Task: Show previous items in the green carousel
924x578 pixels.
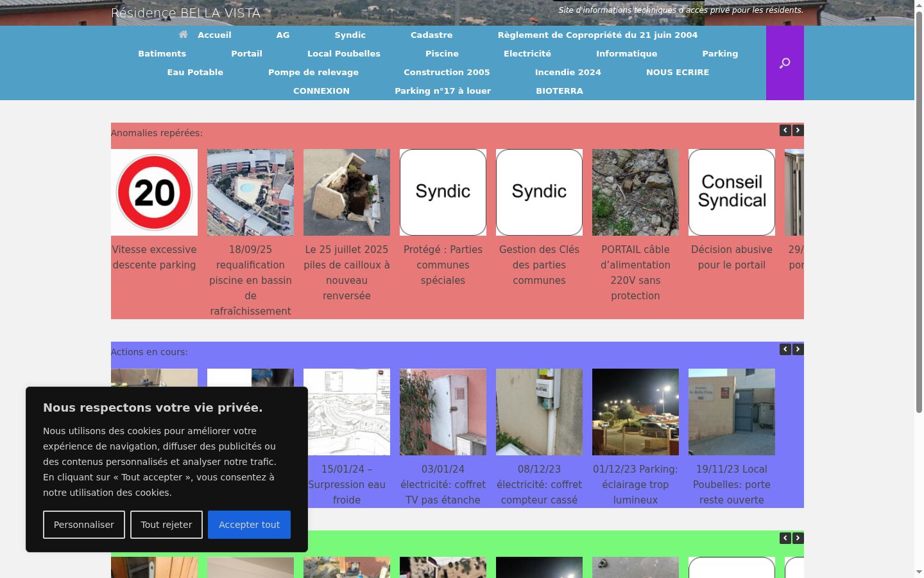Action: point(785,538)
